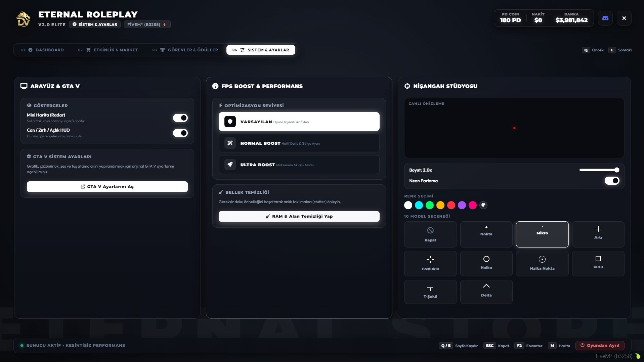
Task: Select Varsayılan optimization level
Action: pyautogui.click(x=299, y=122)
